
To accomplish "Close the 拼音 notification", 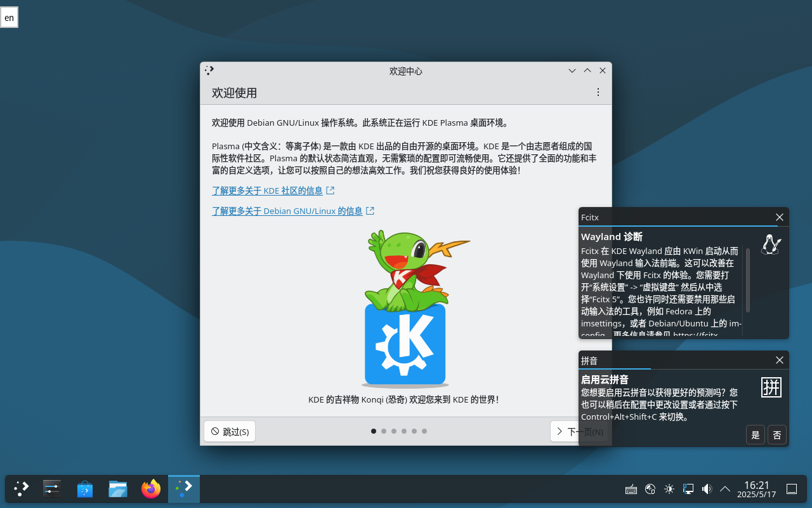I will [780, 360].
